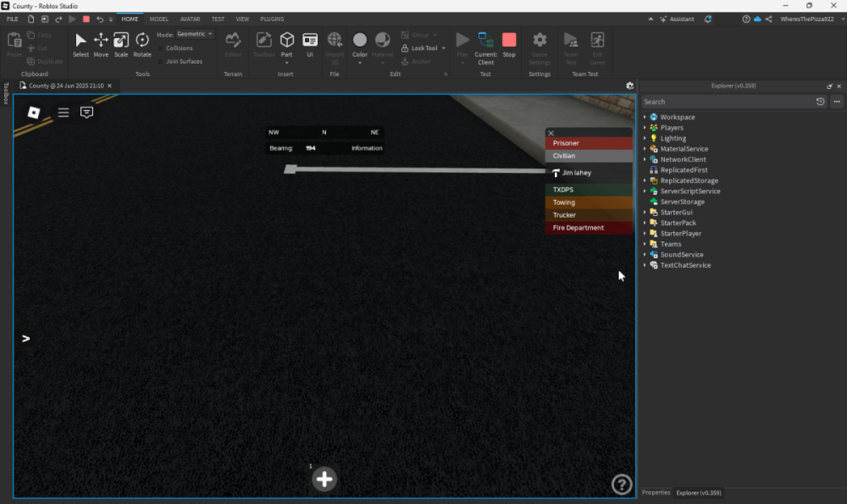
Task: Switch to the Properties panel tab
Action: (656, 493)
